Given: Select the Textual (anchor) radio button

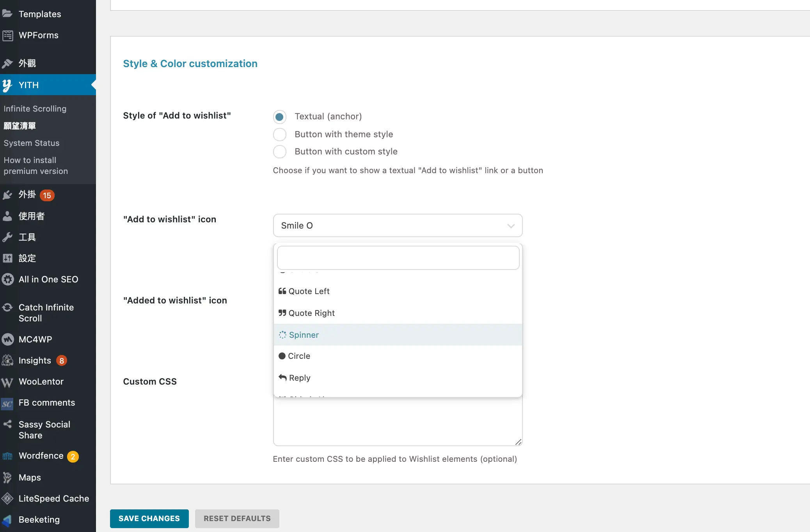Looking at the screenshot, I should [x=279, y=117].
